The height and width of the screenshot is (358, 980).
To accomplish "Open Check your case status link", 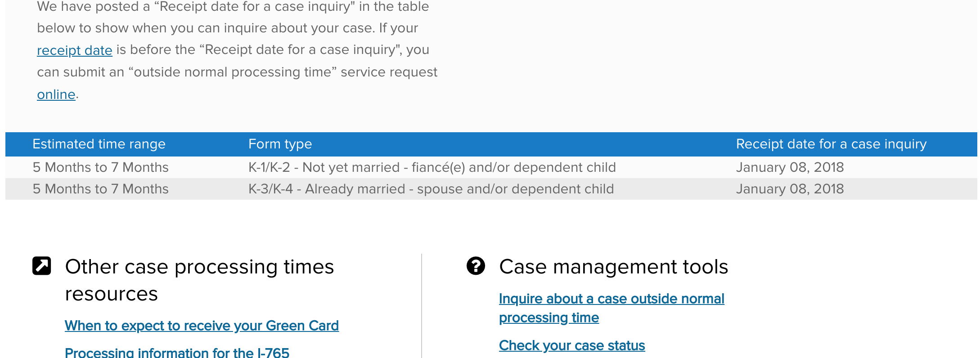I will tap(572, 345).
